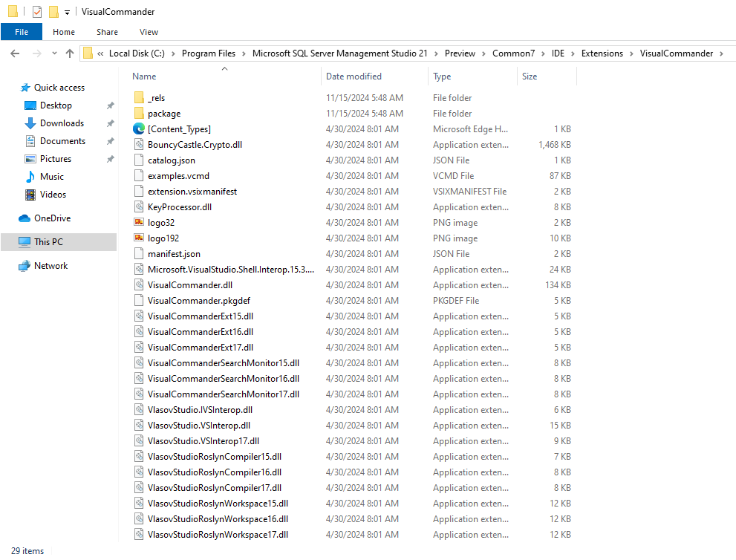Screen dimensions: 736x560
Task: Open OneDrive cloud icon in sidebar
Action: (25, 218)
